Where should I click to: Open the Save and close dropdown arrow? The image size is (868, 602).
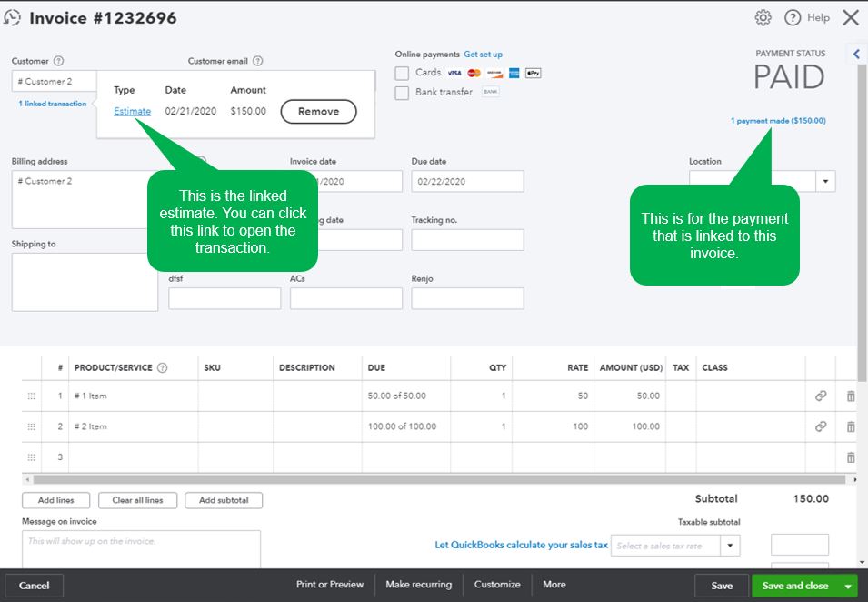point(848,586)
